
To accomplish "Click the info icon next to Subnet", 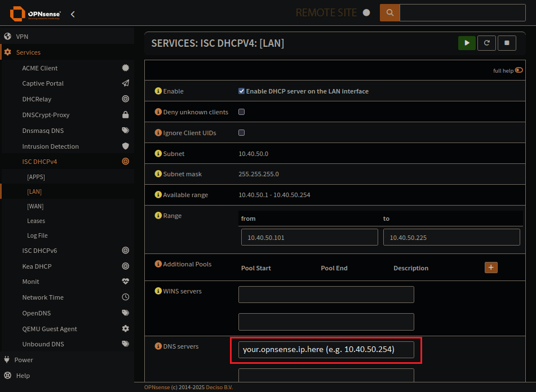I will click(158, 153).
